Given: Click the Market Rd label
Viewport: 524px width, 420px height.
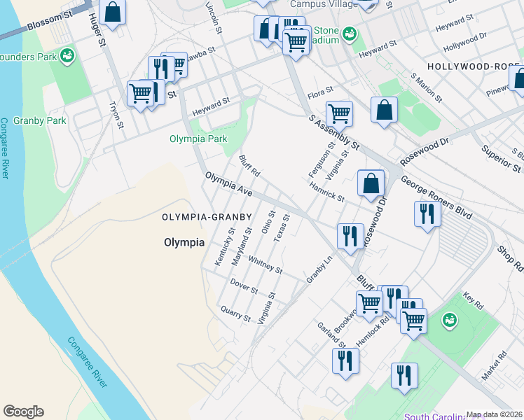Looking at the screenshot, I should [495, 366].
